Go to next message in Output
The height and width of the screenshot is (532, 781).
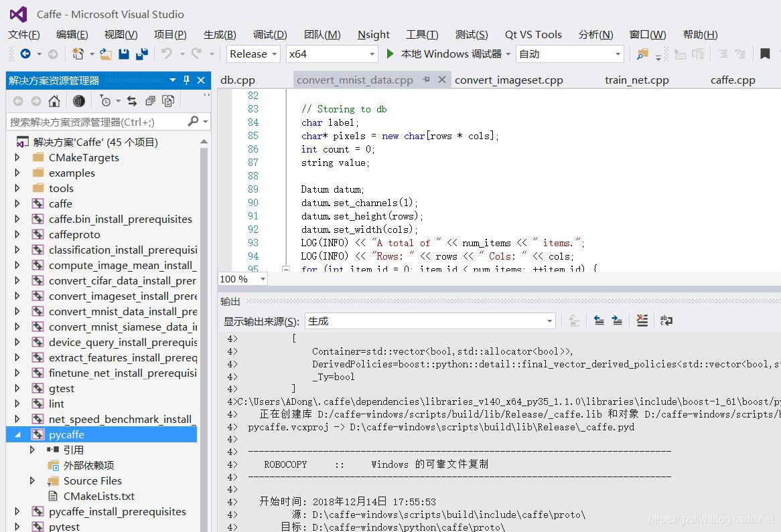tap(617, 321)
